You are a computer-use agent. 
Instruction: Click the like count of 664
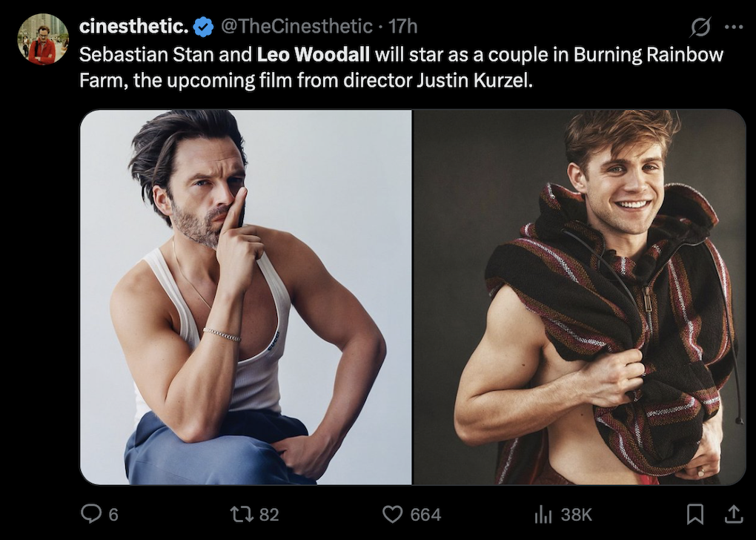(425, 514)
